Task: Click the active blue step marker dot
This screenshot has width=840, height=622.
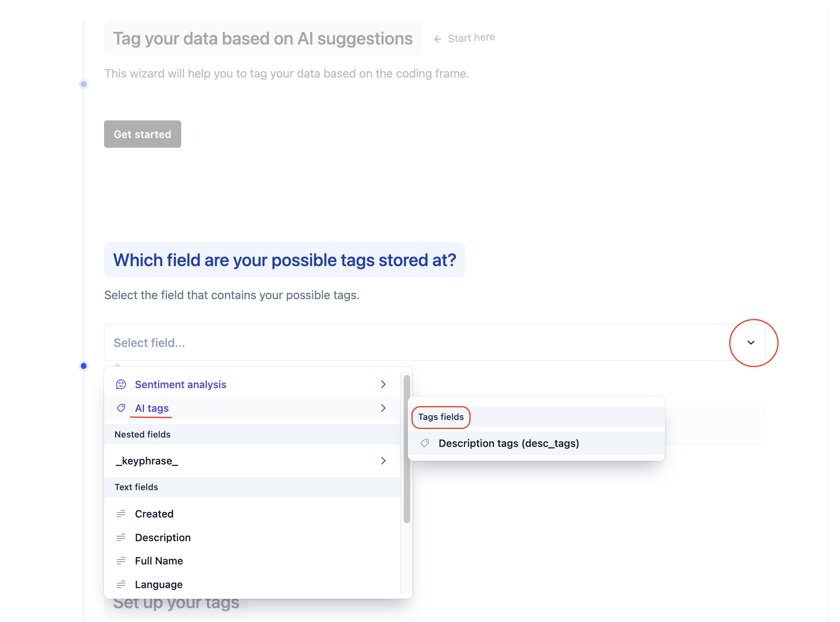Action: point(84,366)
